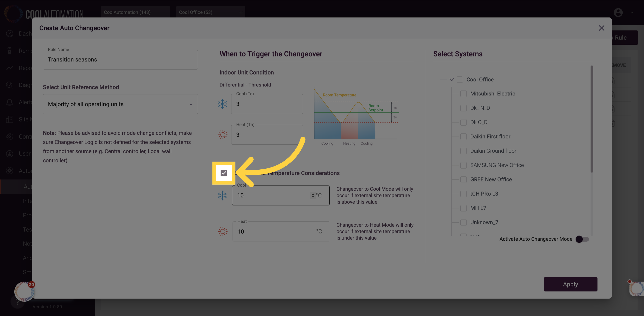Open the notification bubble with badge 20

click(x=25, y=291)
